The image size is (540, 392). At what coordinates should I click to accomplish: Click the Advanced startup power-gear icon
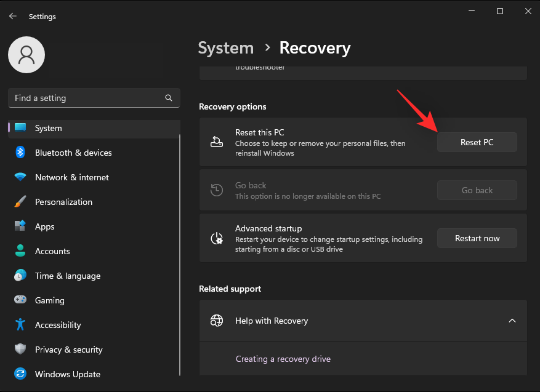click(x=217, y=238)
